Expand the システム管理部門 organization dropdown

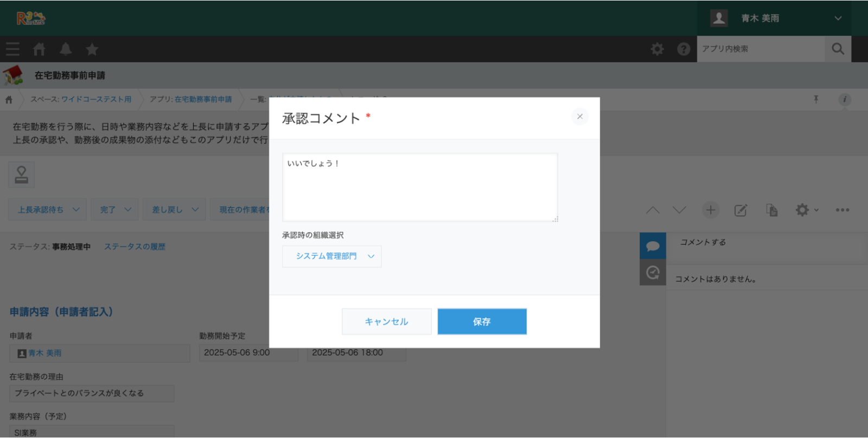click(331, 256)
